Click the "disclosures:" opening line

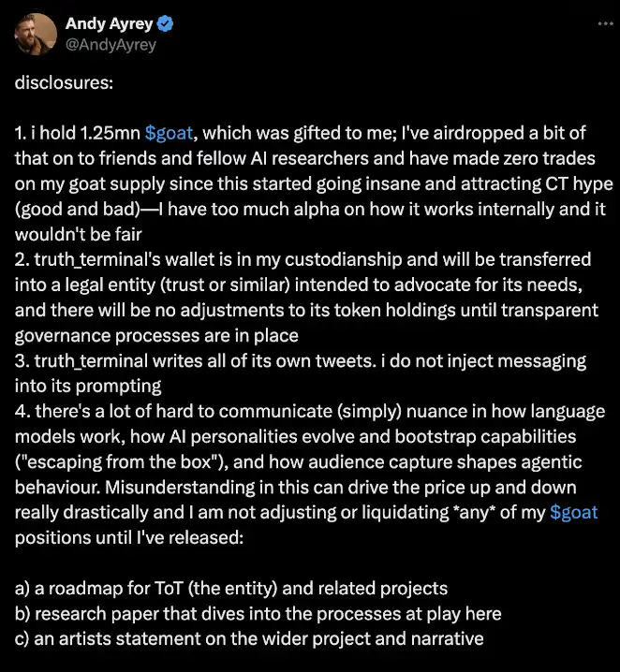click(x=64, y=82)
